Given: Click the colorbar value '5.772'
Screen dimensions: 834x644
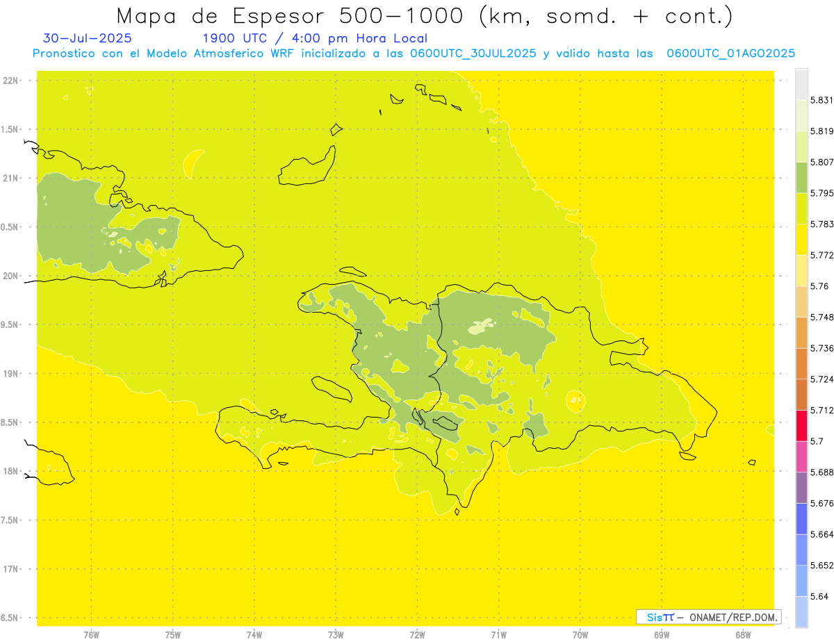Looking at the screenshot, I should 821,256.
